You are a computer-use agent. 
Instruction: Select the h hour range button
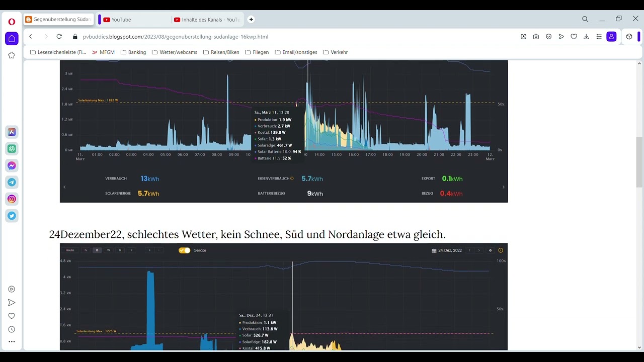coord(86,250)
